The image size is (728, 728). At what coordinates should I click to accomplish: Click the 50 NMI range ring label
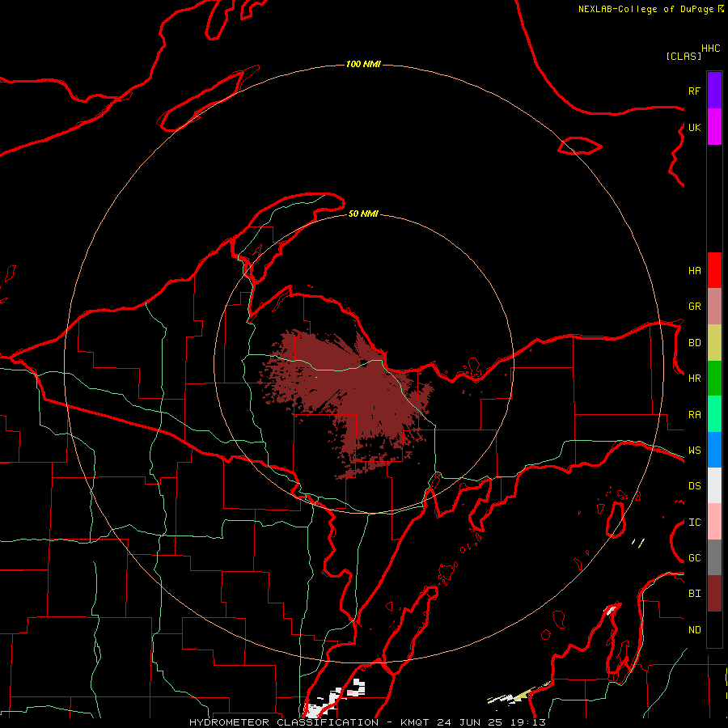coord(363,214)
